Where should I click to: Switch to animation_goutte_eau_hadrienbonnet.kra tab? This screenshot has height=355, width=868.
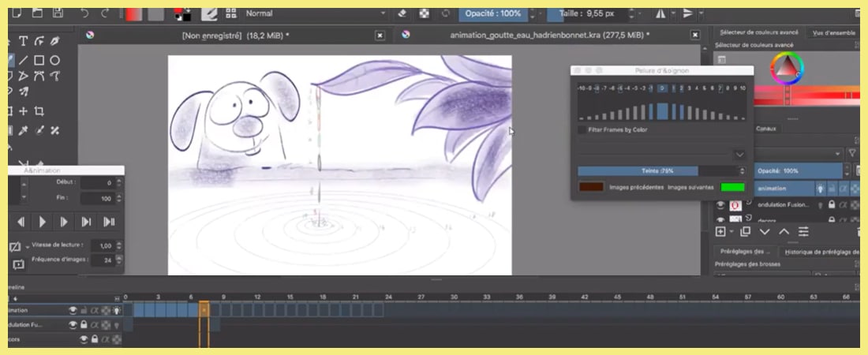tap(550, 35)
